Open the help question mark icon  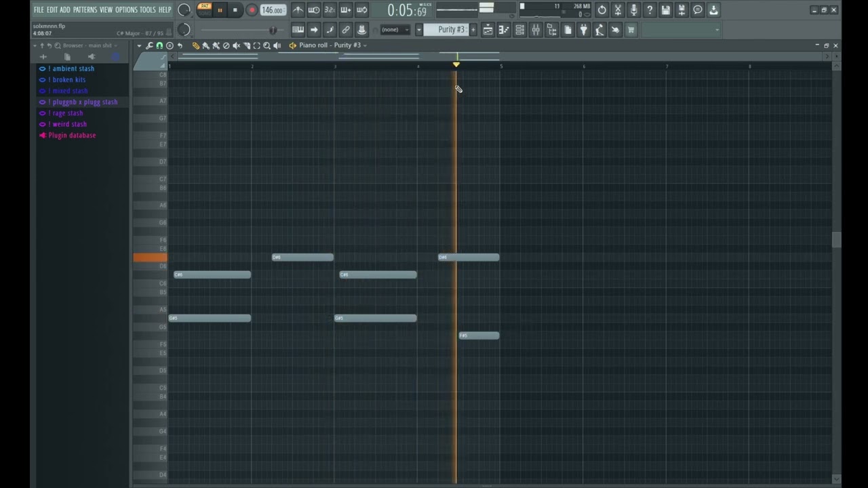[x=650, y=10]
